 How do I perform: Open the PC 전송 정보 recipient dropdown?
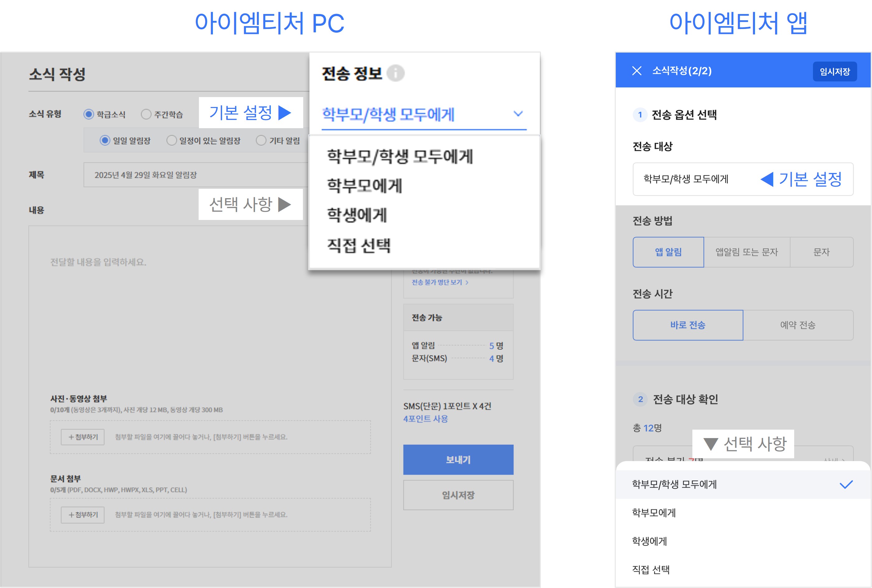click(424, 114)
